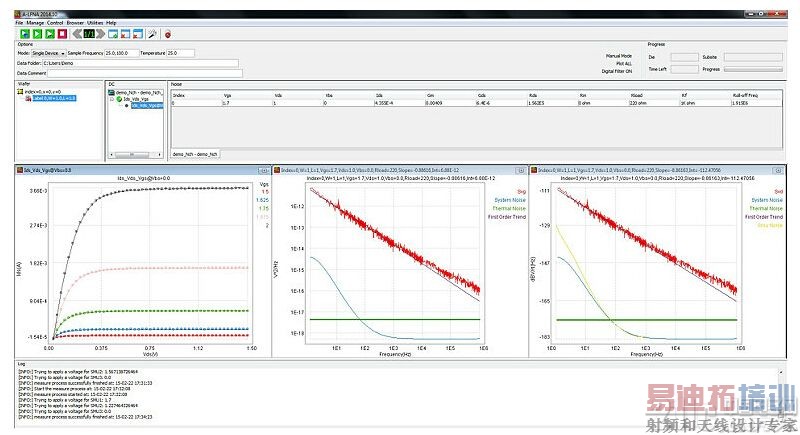Click Thermal Noise legend in middle plot
The image size is (800, 435).
coord(509,208)
